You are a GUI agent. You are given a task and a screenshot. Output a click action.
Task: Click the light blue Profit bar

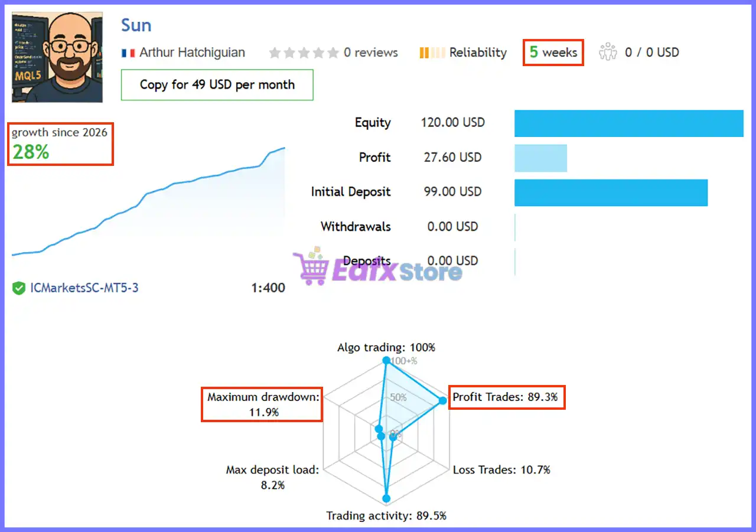coord(540,158)
